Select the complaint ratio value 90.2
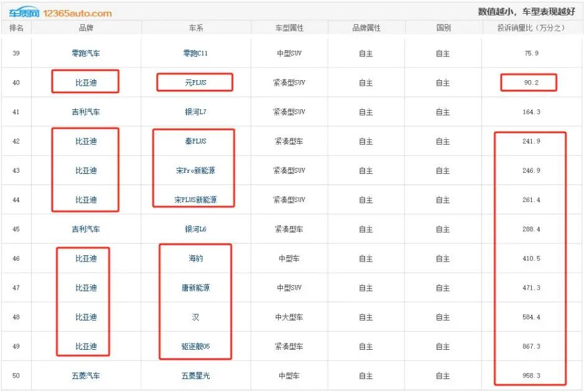584x392 pixels. [532, 83]
